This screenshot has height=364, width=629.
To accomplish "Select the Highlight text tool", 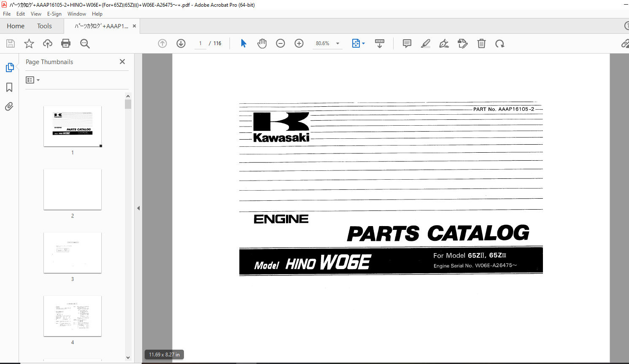I will [426, 43].
